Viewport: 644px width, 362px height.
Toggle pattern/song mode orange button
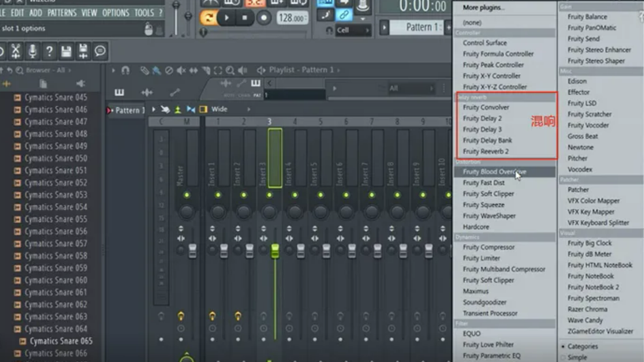(209, 17)
